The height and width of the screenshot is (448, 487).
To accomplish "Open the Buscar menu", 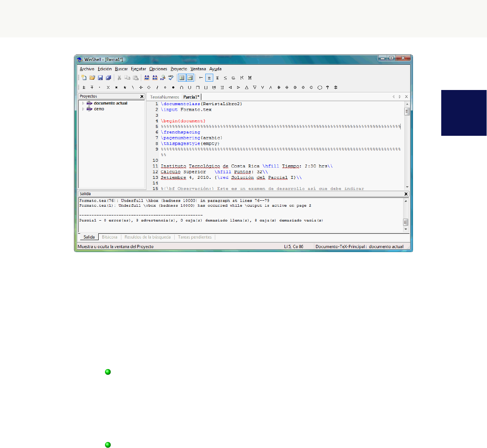I will [x=121, y=69].
